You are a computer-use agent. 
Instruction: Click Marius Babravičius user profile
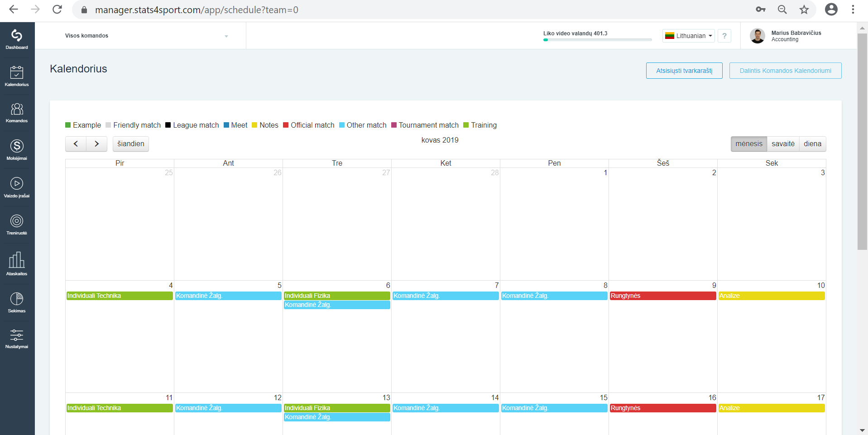(786, 36)
